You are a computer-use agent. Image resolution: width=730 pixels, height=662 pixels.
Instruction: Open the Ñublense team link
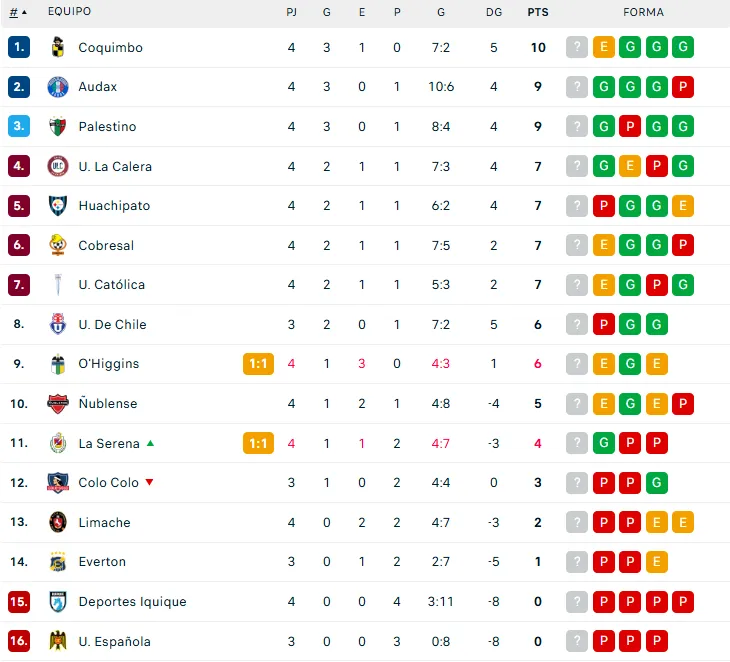click(108, 404)
